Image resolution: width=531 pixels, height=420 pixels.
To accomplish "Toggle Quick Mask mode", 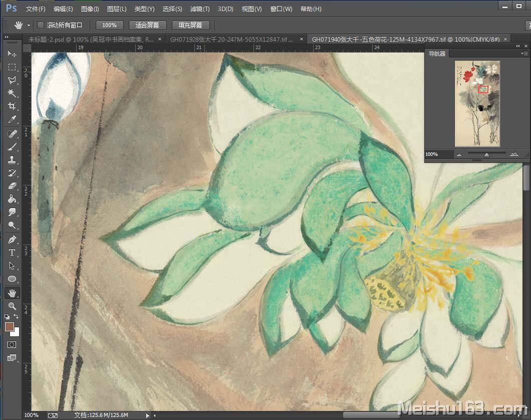I will (12, 345).
